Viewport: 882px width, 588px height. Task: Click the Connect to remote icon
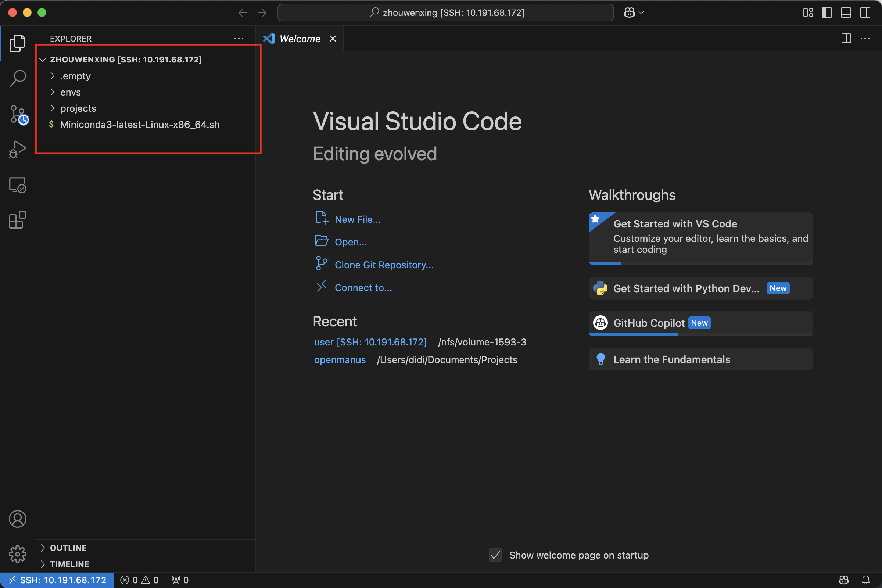point(321,286)
